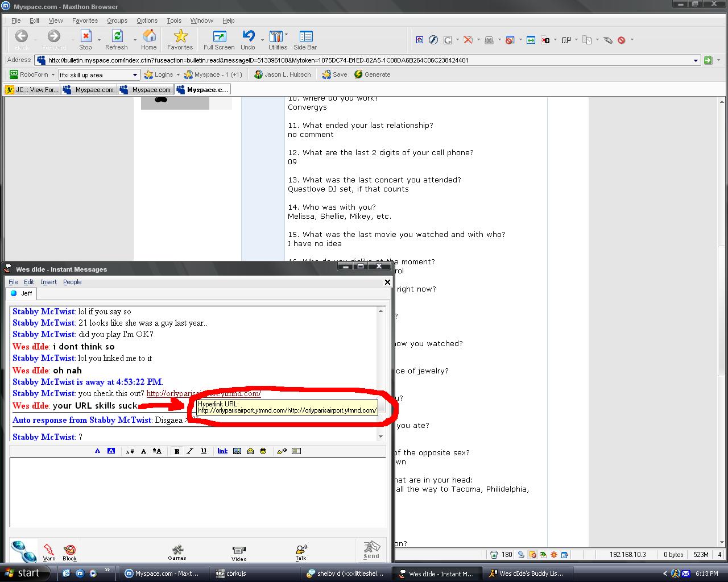728x582 pixels.
Task: Open Favorites star in the toolbar
Action: click(x=180, y=40)
